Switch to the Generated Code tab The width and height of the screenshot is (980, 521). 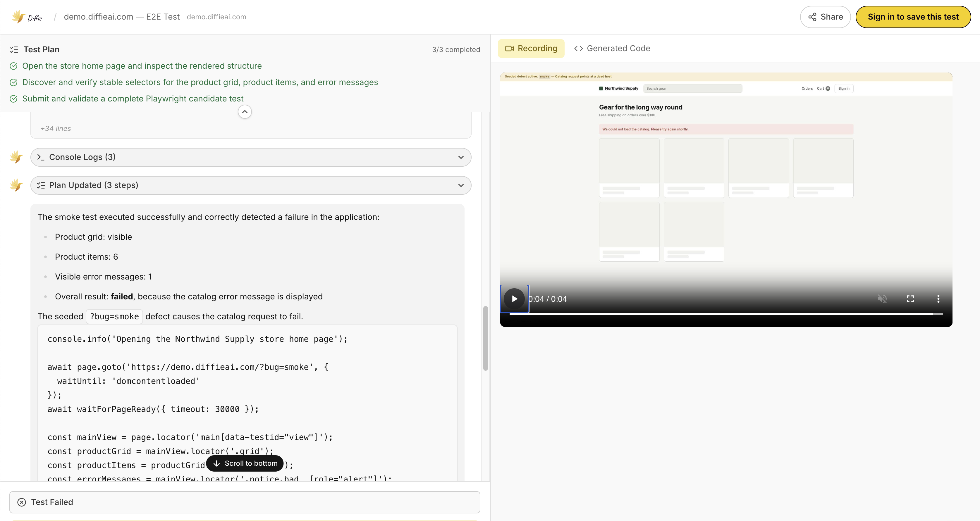coord(612,48)
